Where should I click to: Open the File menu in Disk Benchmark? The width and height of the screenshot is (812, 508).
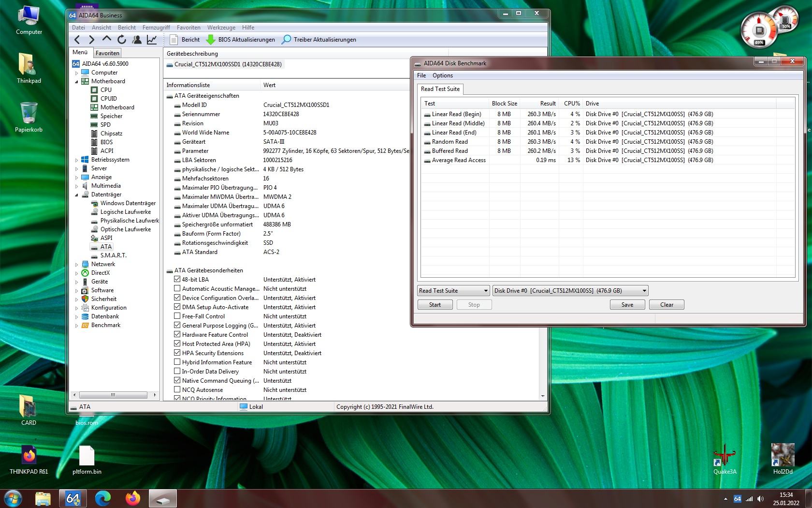coord(421,75)
